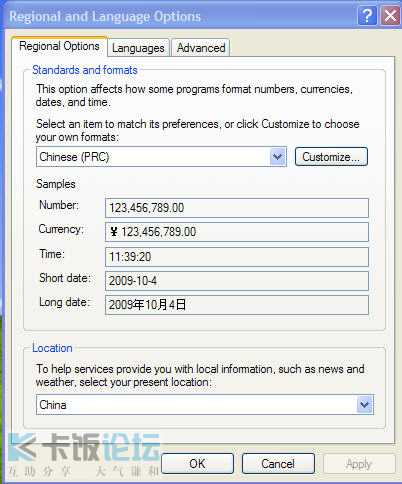The width and height of the screenshot is (402, 484).
Task: Click the Number sample field 123,456,789.00
Action: click(237, 208)
